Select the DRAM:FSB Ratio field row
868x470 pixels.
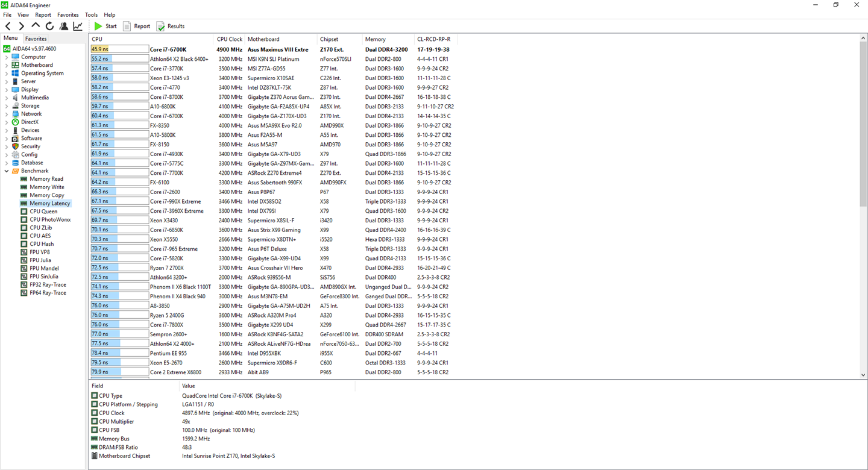222,448
